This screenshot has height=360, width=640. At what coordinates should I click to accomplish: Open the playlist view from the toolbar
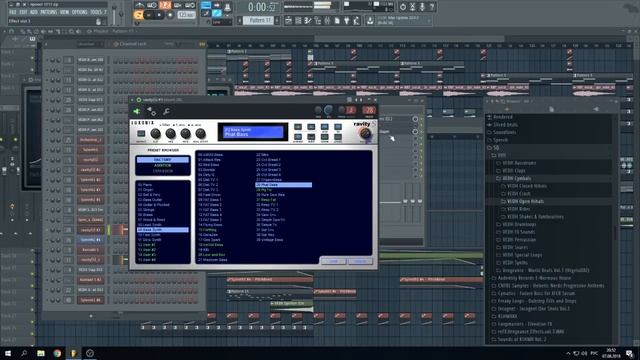(x=289, y=20)
